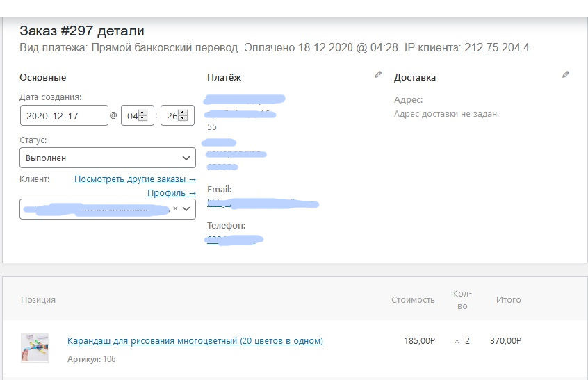Open the Статус dropdown showing Выполнен
588x380 pixels.
click(108, 158)
